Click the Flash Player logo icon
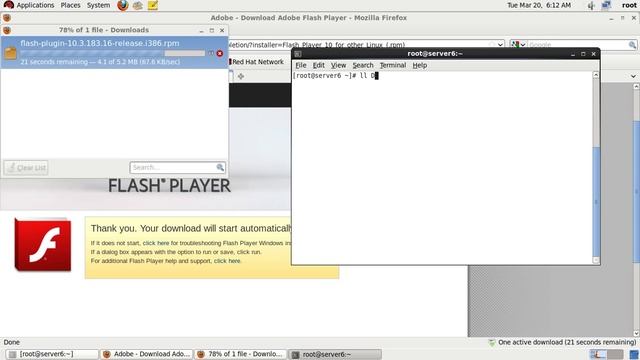The image size is (640, 360). pos(43,245)
